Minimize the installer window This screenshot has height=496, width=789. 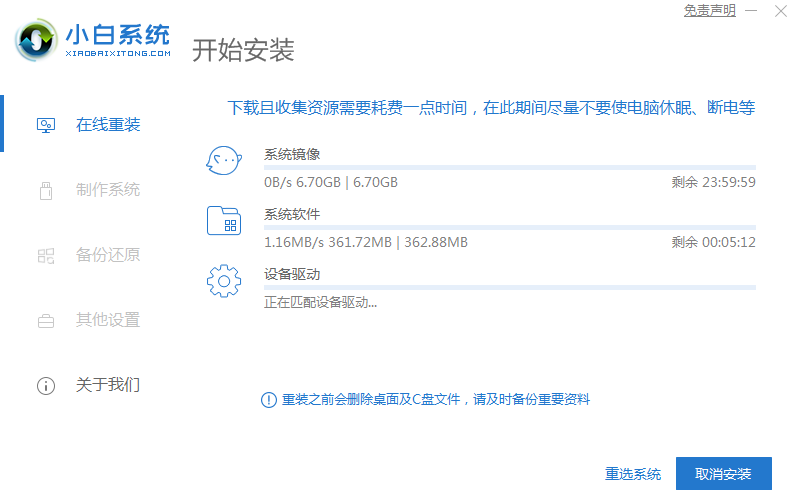tap(753, 11)
